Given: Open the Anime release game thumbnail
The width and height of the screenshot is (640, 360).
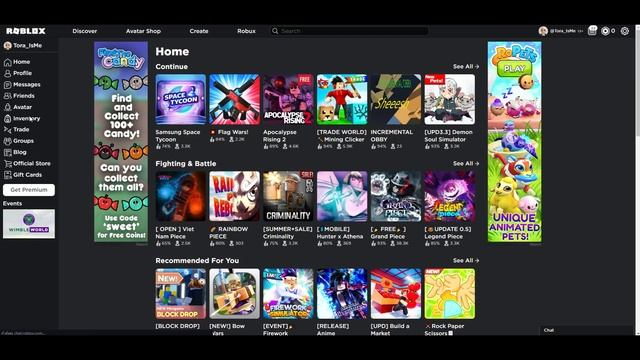Looking at the screenshot, I should click(342, 293).
